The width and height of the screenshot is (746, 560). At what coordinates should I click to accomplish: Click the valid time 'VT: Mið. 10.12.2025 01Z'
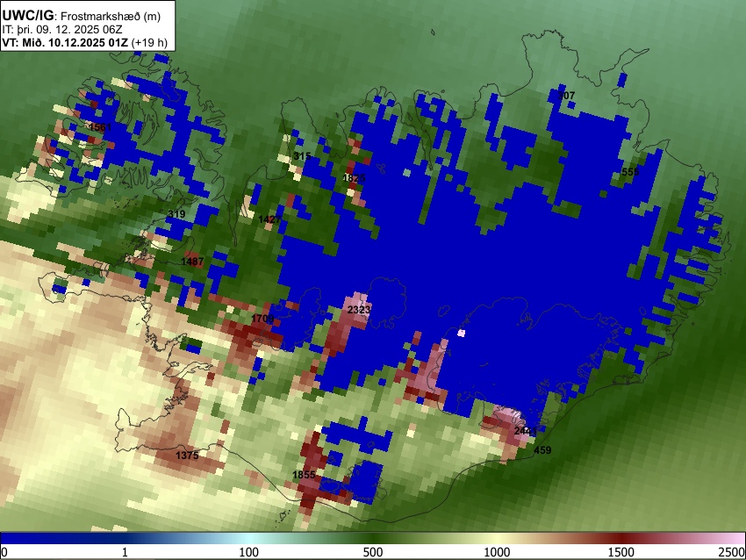point(65,42)
